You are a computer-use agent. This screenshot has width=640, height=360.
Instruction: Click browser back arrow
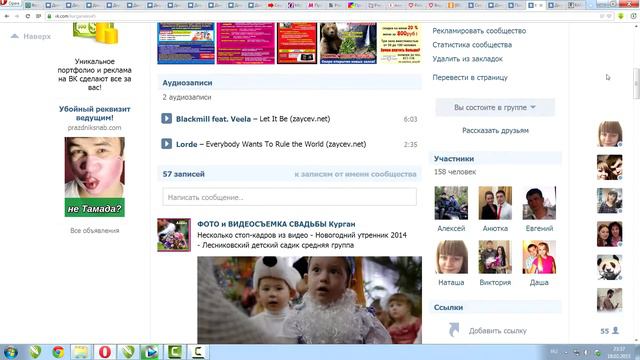coord(7,16)
